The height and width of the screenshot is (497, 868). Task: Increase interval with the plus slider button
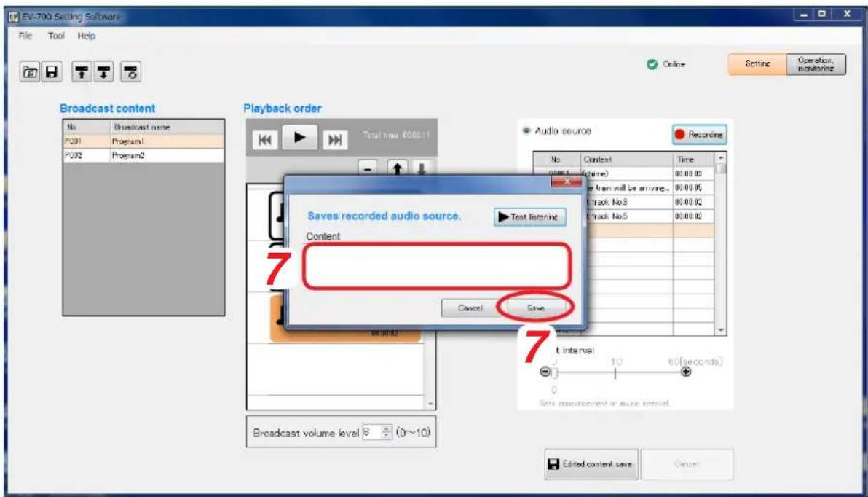pos(686,372)
